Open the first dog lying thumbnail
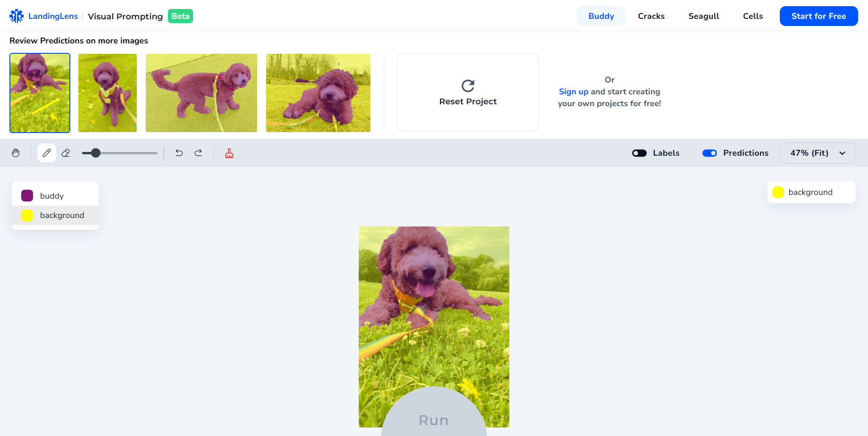The height and width of the screenshot is (436, 868). [x=40, y=93]
